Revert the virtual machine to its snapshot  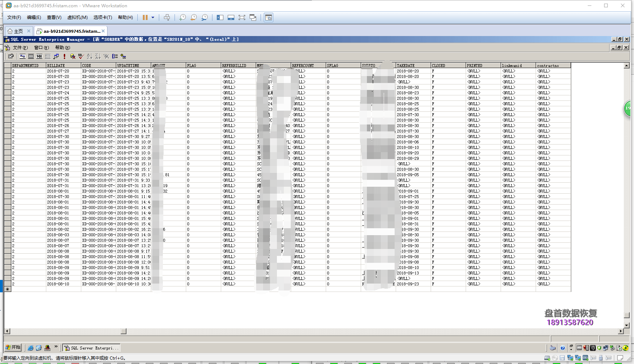click(x=193, y=17)
